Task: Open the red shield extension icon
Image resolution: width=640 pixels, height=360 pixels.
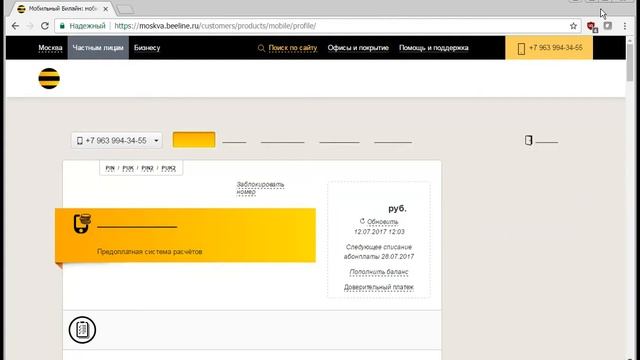Action: (x=592, y=27)
